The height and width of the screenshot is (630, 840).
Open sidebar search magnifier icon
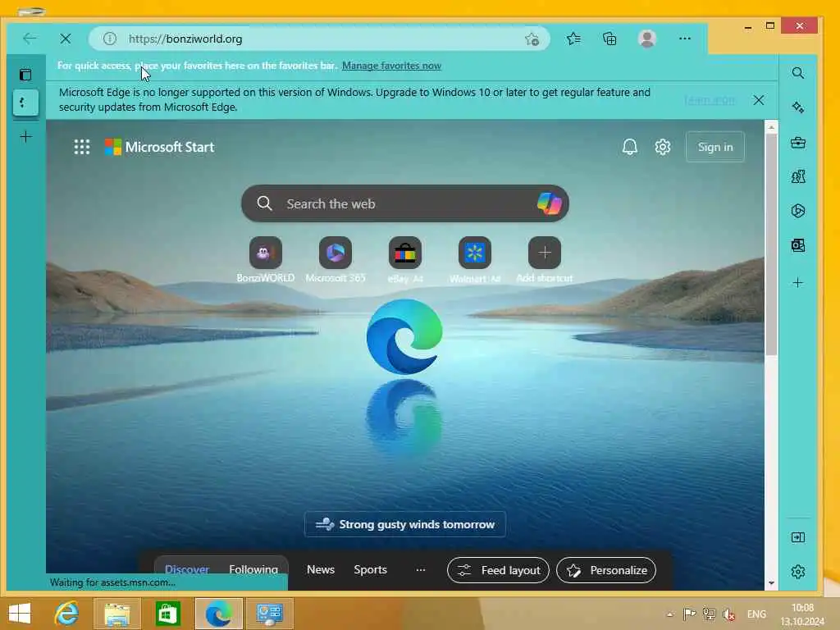click(x=797, y=73)
